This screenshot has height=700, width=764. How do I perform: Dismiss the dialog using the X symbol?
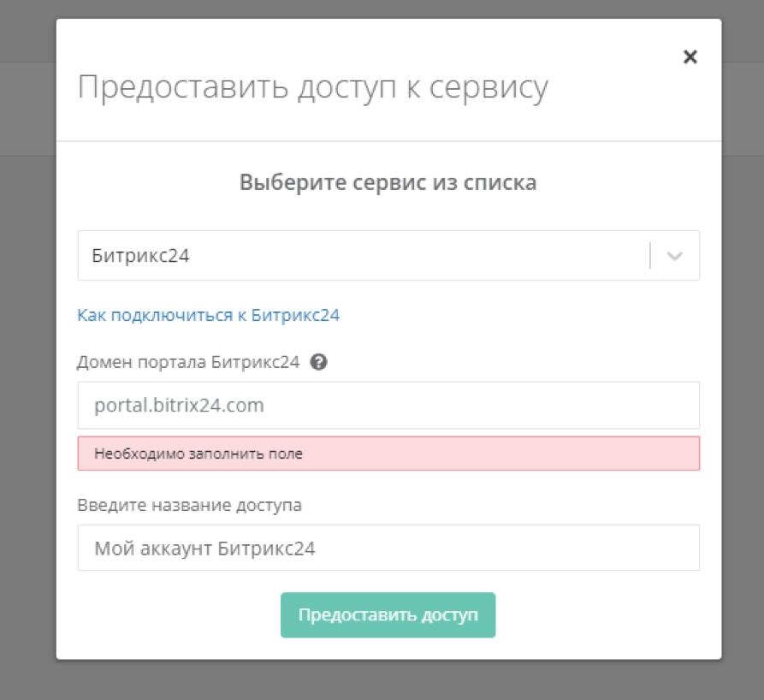point(690,57)
